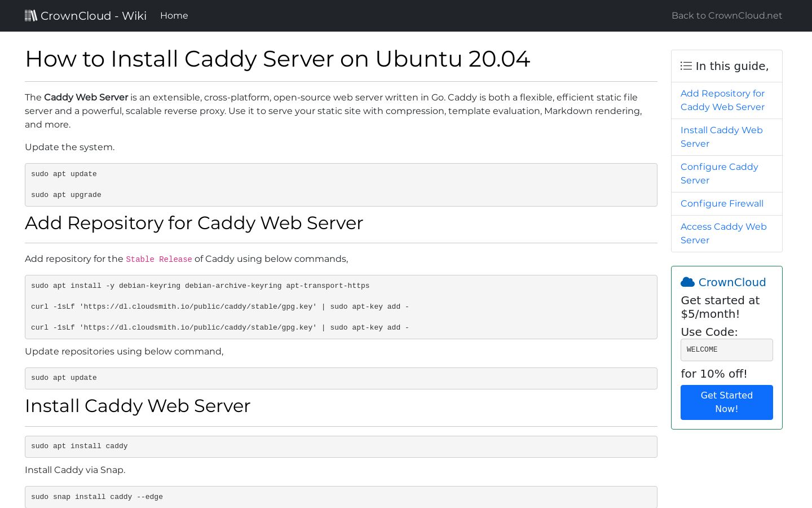Click the WELCOME promo code box
Screen dimensions: 812x508
pyautogui.click(x=726, y=350)
